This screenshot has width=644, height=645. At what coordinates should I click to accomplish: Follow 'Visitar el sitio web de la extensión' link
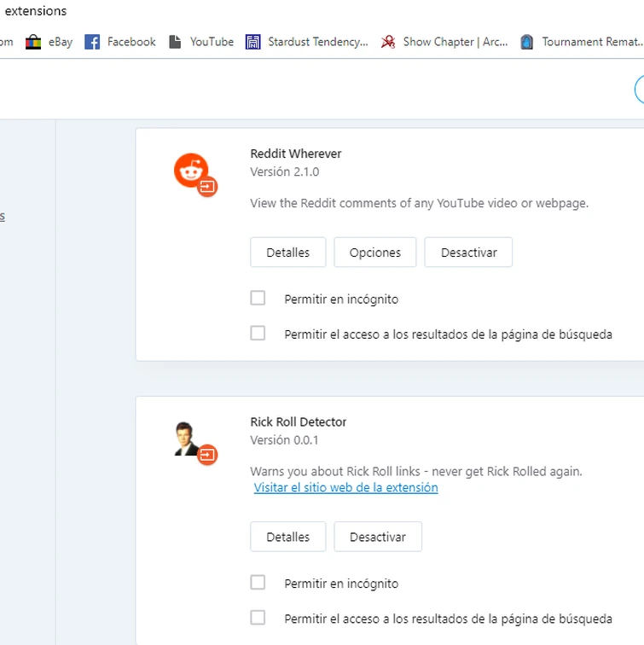point(345,488)
